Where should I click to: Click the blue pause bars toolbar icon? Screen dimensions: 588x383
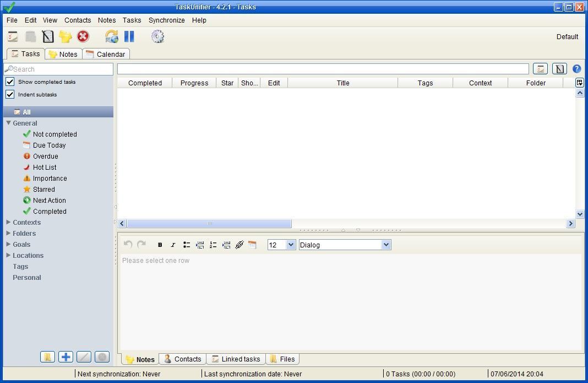[x=129, y=36]
